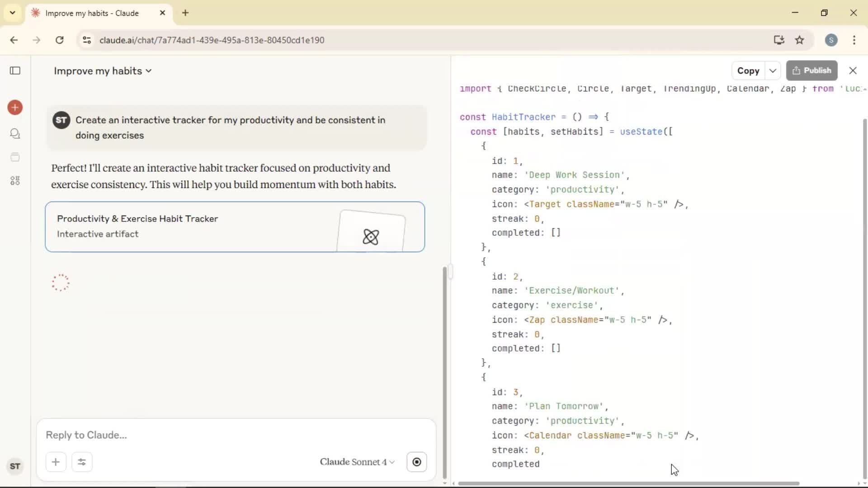The width and height of the screenshot is (868, 488).
Task: Click the Publish button
Action: point(811,70)
